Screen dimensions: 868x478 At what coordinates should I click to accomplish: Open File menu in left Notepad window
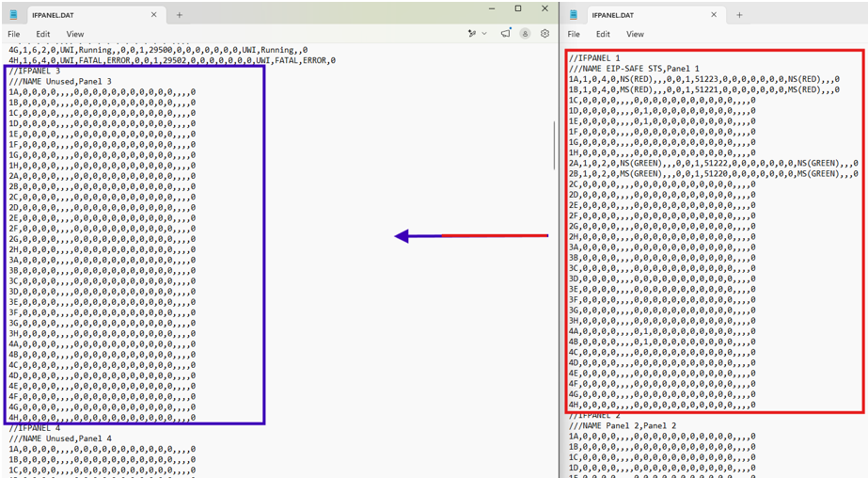click(14, 34)
